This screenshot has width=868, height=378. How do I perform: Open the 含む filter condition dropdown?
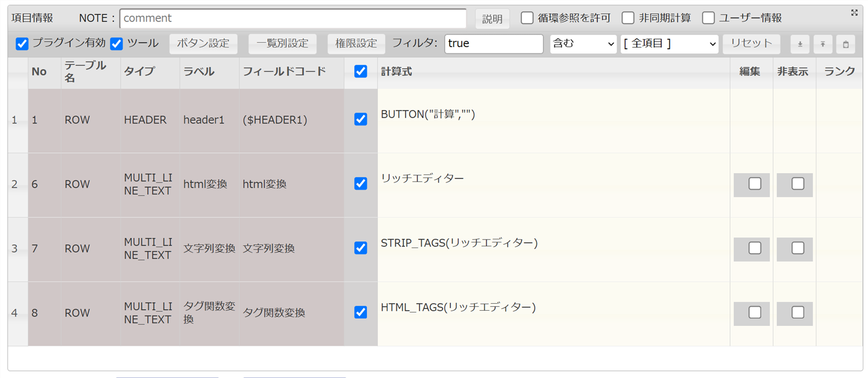(x=583, y=44)
